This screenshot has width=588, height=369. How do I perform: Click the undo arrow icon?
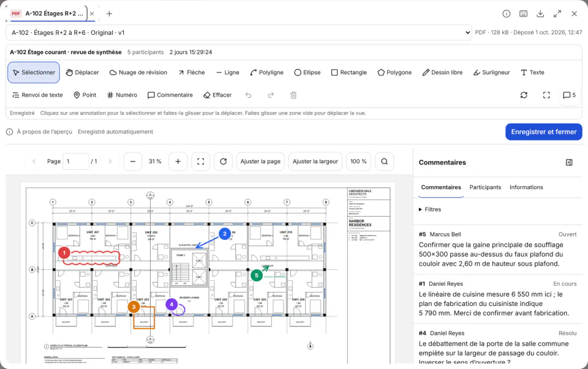pos(248,95)
